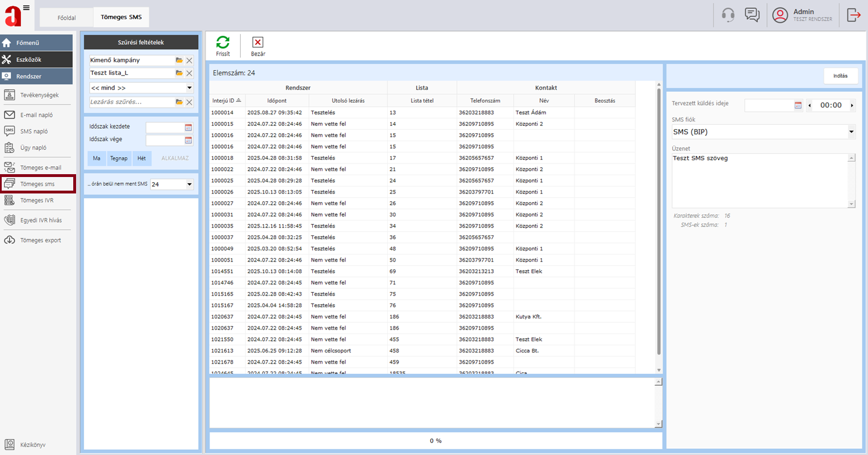The width and height of the screenshot is (868, 455).
Task: Toggle the hamburger menu icon
Action: click(26, 8)
